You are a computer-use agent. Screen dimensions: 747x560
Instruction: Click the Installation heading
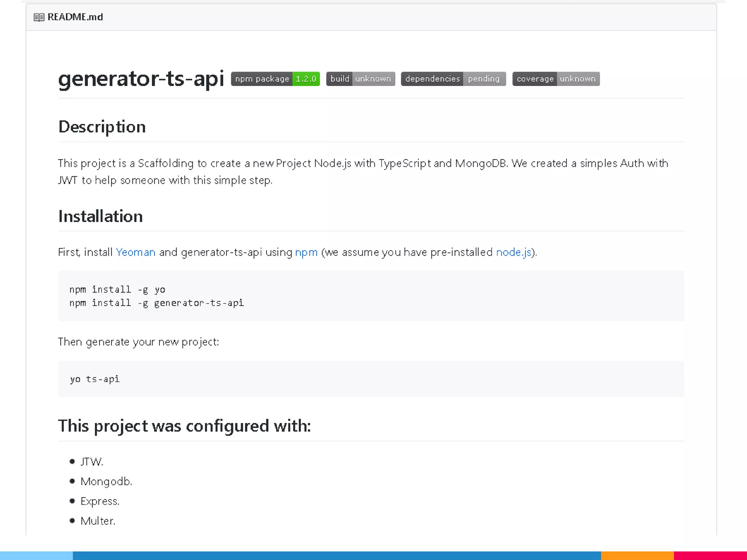pyautogui.click(x=100, y=216)
